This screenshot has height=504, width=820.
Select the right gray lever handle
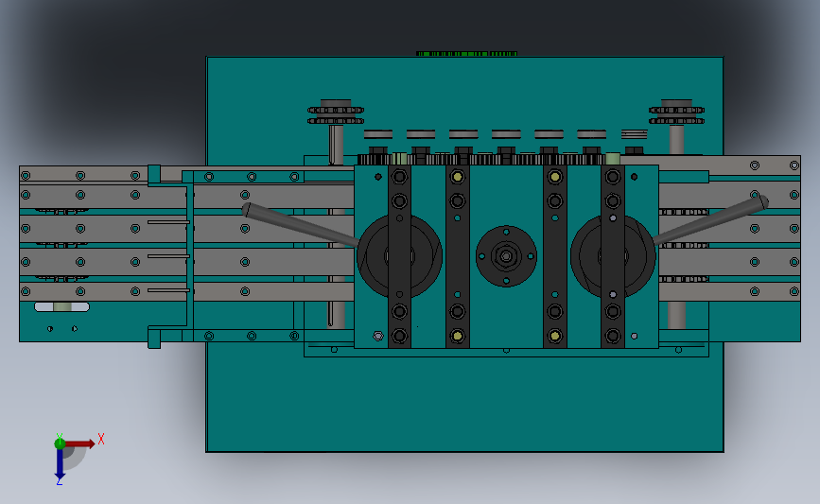711,219
